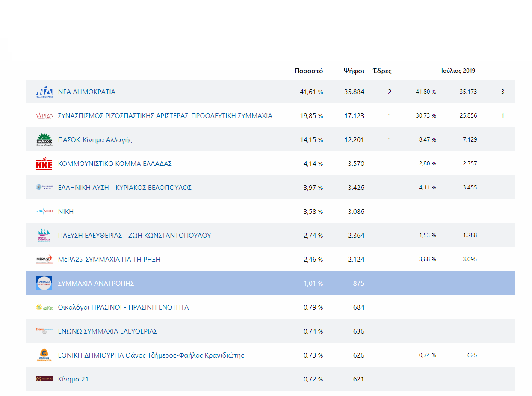Viewport: 532px width, 396px height.
Task: Click the ΕΘΝΙΚΗ ΔΗΜΙΟΥΡΓΙΑ orange logo
Action: point(44,355)
